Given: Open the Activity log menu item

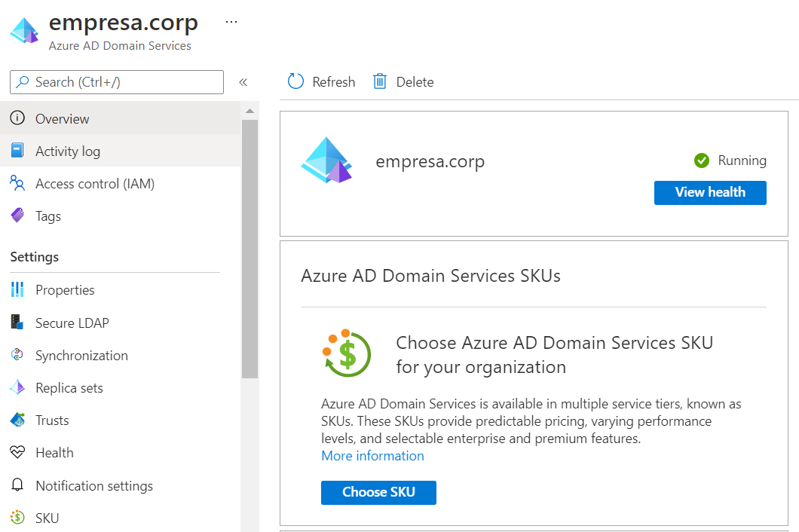Looking at the screenshot, I should [x=121, y=151].
